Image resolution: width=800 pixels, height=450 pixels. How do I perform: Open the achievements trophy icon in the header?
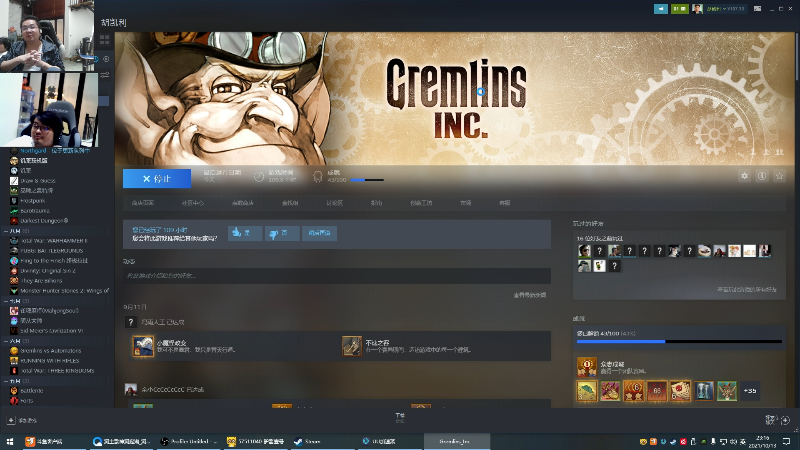coord(317,177)
